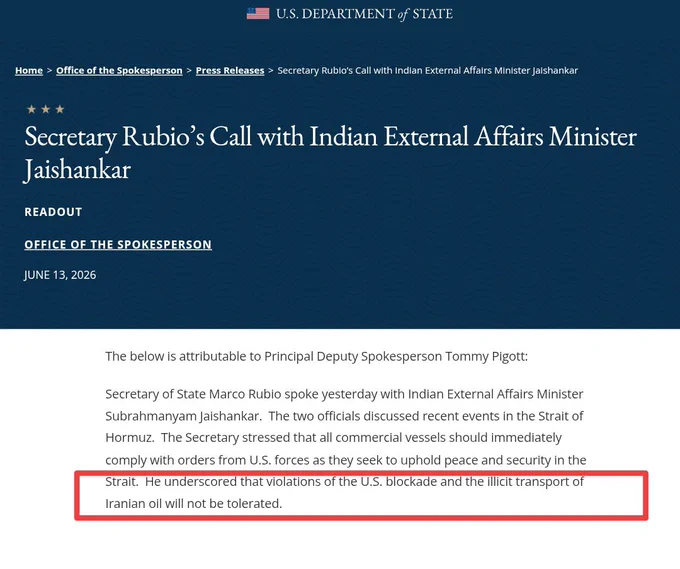Click the current-page breadcrumb about Jaishankar call
The width and height of the screenshot is (680, 569).
tap(428, 70)
